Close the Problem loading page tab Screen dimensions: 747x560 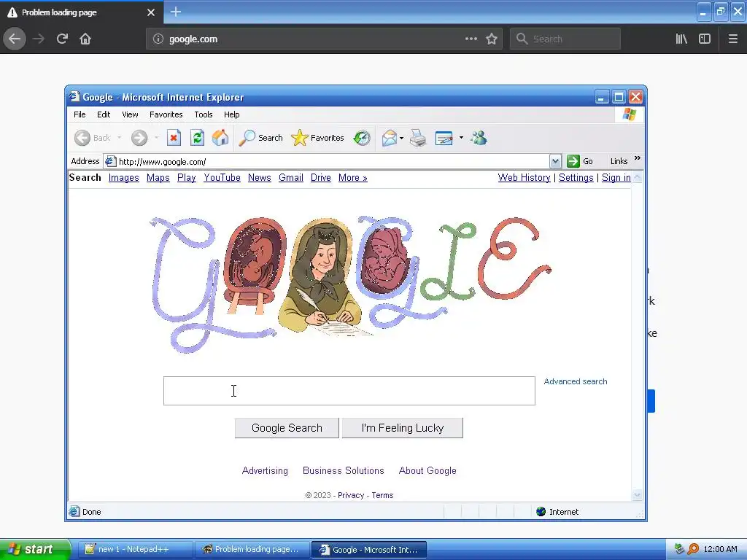pyautogui.click(x=150, y=12)
